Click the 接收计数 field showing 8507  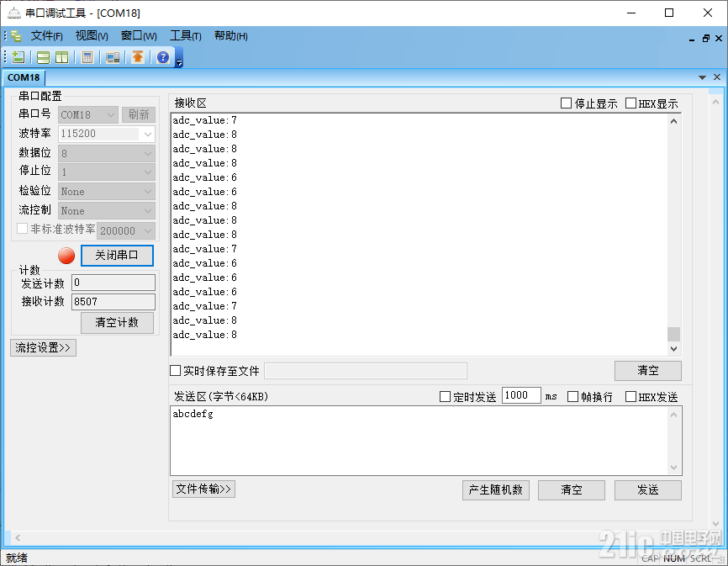click(x=113, y=302)
